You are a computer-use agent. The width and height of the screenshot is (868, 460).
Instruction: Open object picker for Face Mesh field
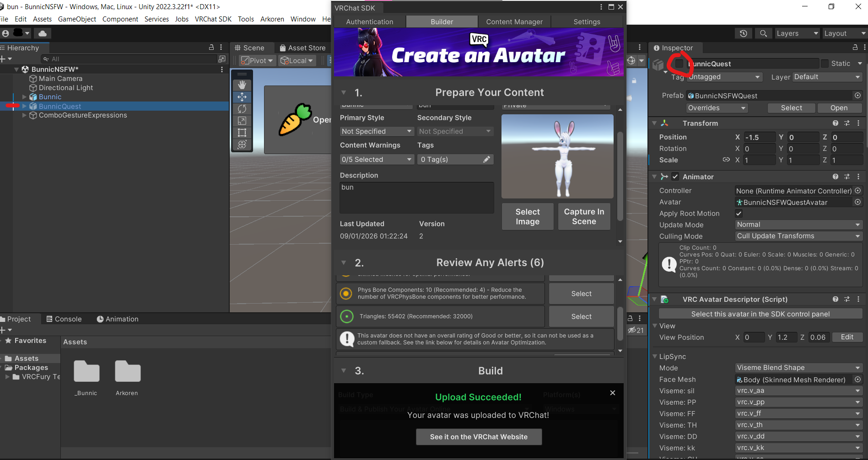(858, 380)
